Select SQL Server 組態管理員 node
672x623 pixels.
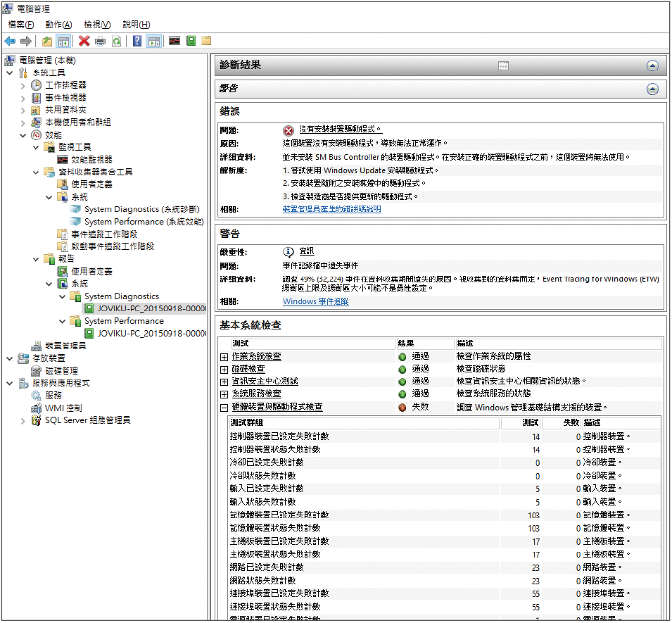click(87, 420)
